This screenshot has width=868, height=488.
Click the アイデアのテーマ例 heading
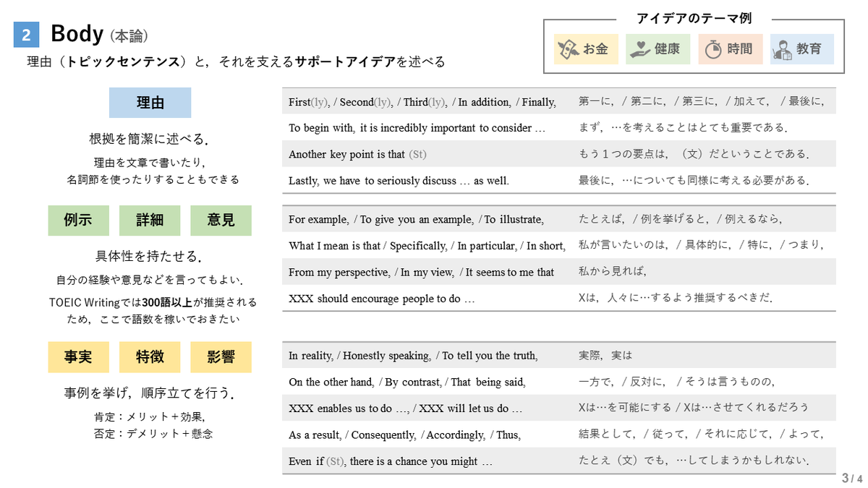click(694, 19)
